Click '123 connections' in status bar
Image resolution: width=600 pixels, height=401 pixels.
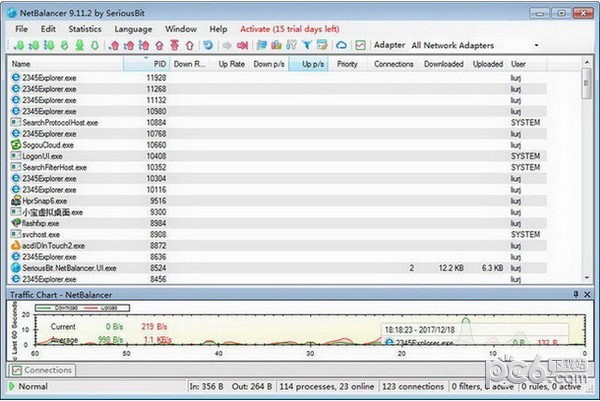coord(413,386)
